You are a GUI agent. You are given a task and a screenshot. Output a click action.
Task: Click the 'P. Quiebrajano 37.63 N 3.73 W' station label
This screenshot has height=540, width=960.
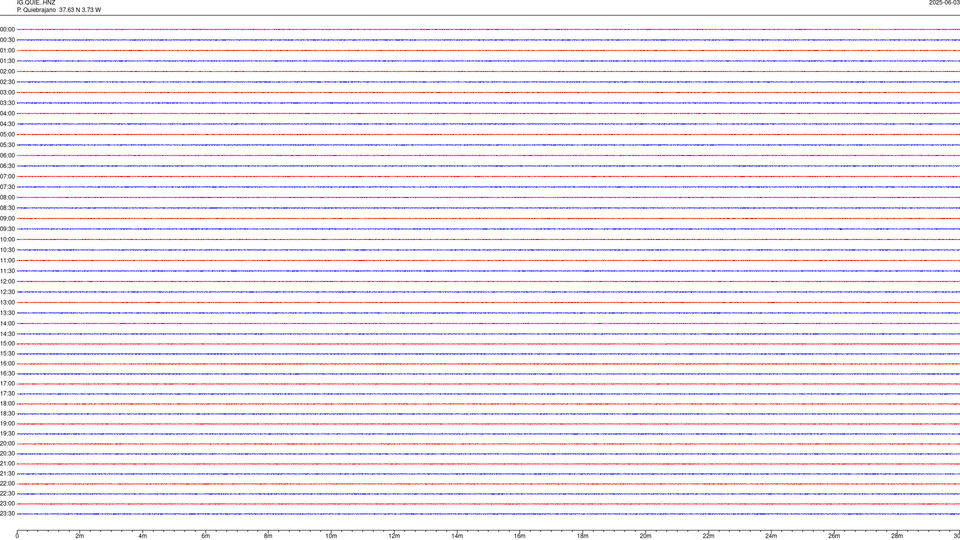coord(59,10)
